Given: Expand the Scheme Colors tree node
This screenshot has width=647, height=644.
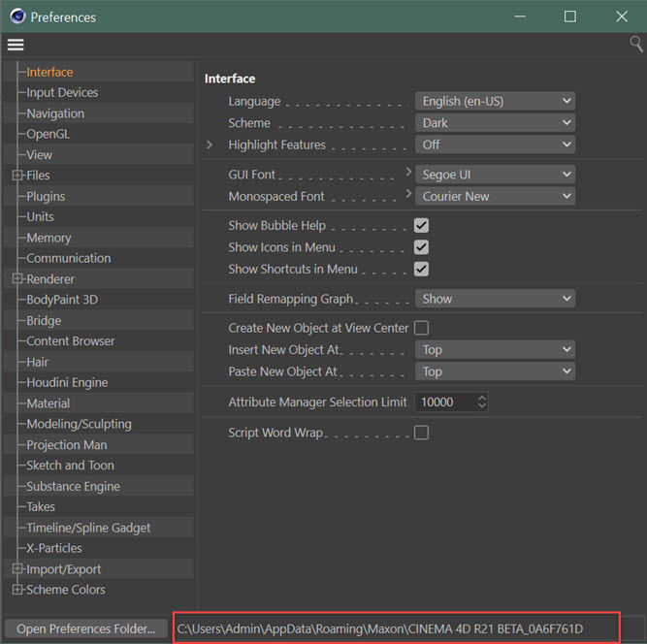Looking at the screenshot, I should (16, 590).
